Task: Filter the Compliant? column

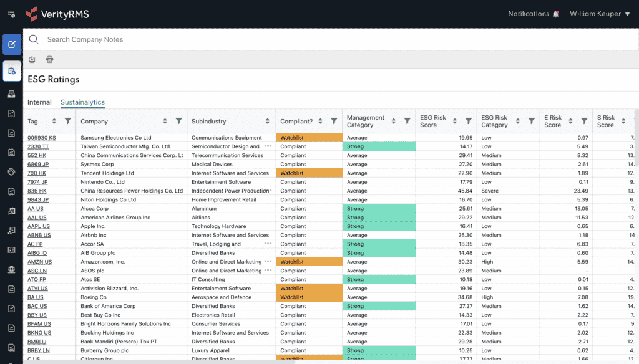Action: point(334,121)
